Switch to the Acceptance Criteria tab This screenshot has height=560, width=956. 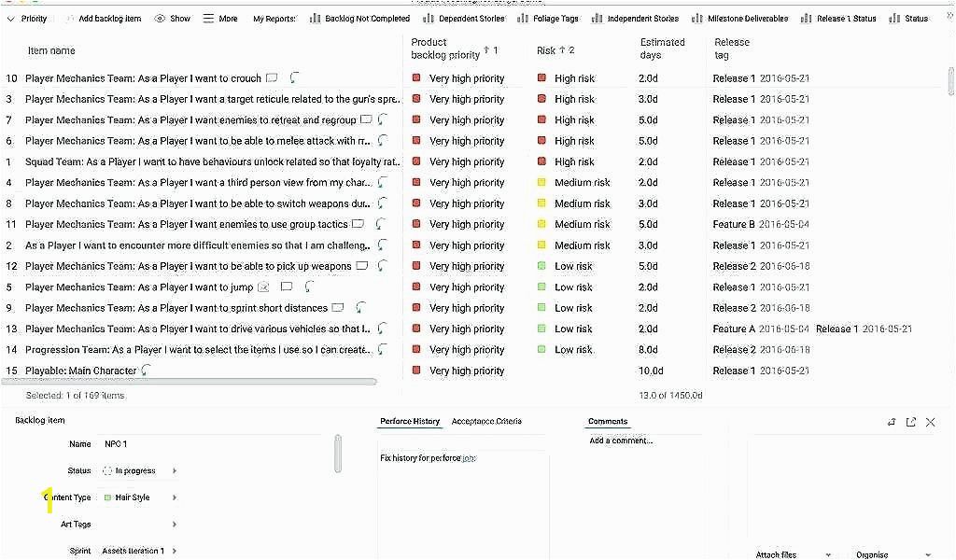486,421
